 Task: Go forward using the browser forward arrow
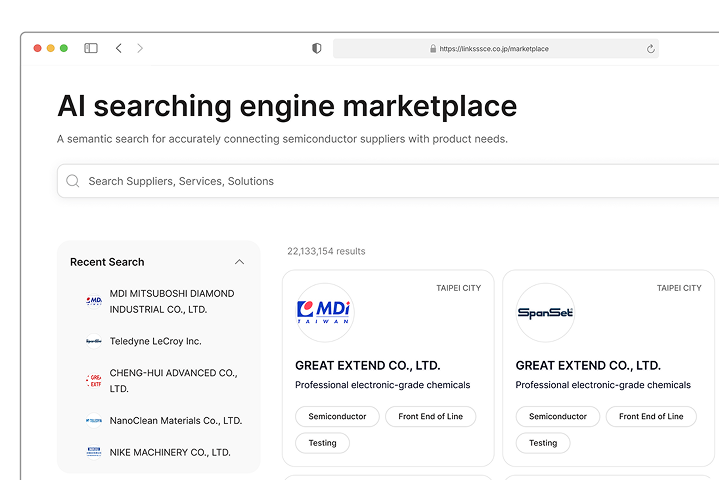140,48
